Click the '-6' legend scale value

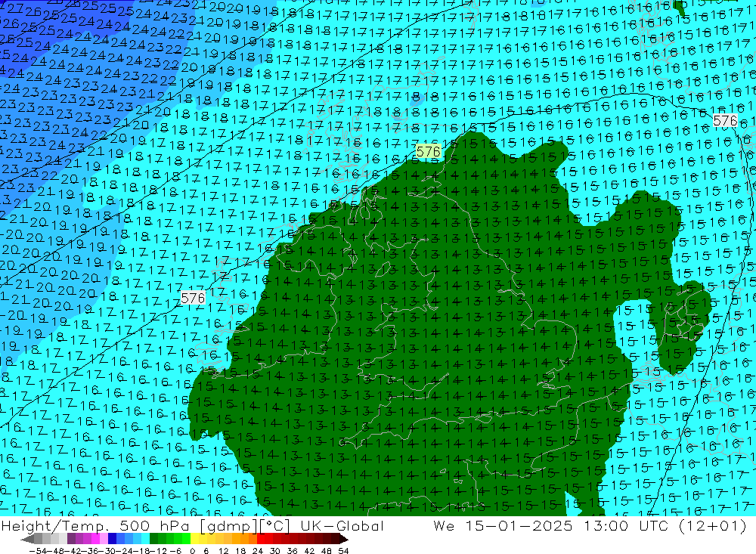(175, 551)
